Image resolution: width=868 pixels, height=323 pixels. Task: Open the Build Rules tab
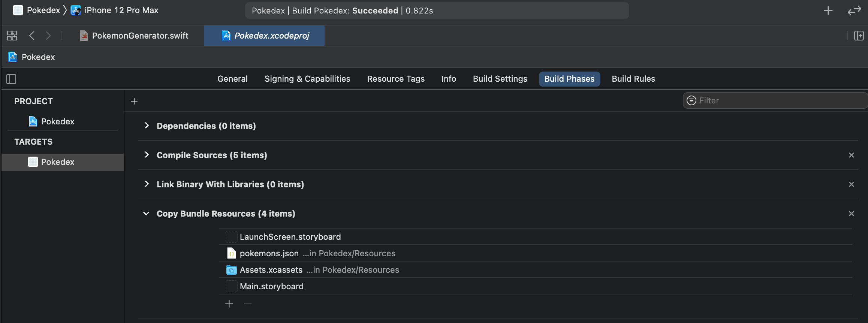pyautogui.click(x=633, y=79)
